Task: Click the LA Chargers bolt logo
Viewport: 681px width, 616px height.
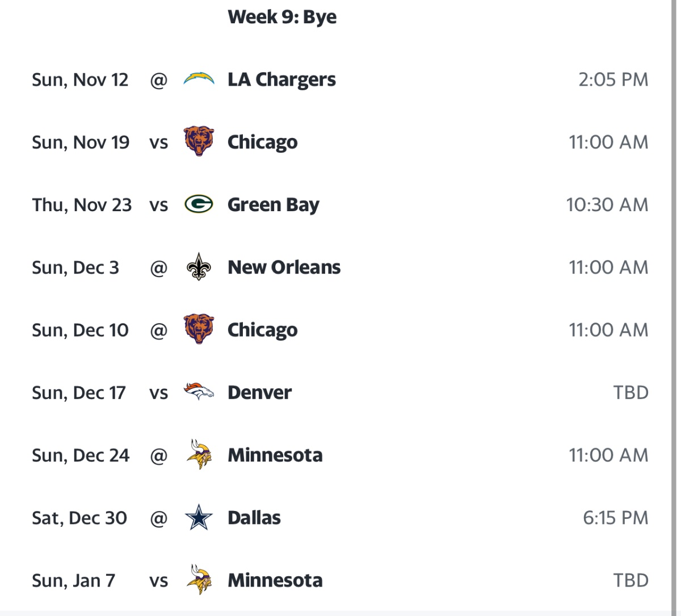Action: [199, 79]
